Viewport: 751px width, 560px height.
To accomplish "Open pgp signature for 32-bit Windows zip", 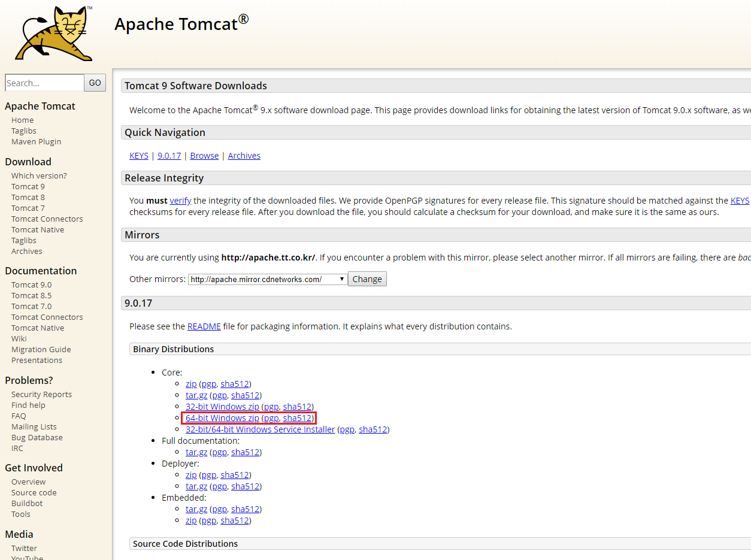I will pos(271,407).
